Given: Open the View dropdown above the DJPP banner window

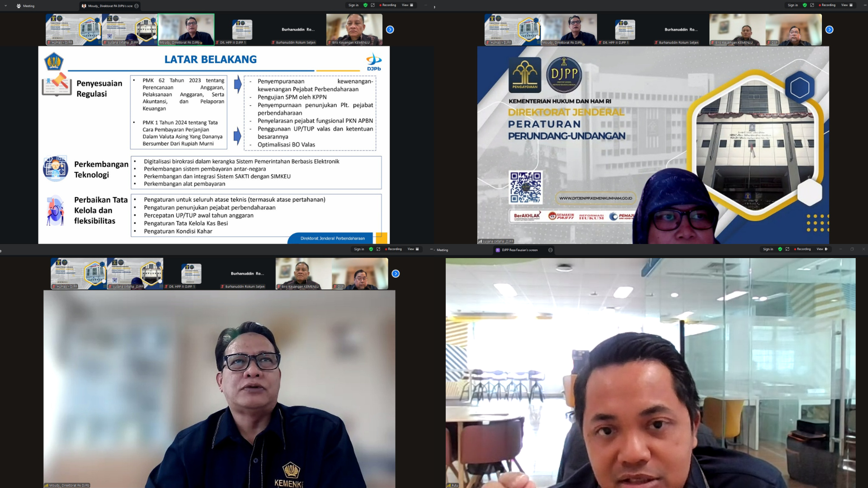Looking at the screenshot, I should 847,5.
